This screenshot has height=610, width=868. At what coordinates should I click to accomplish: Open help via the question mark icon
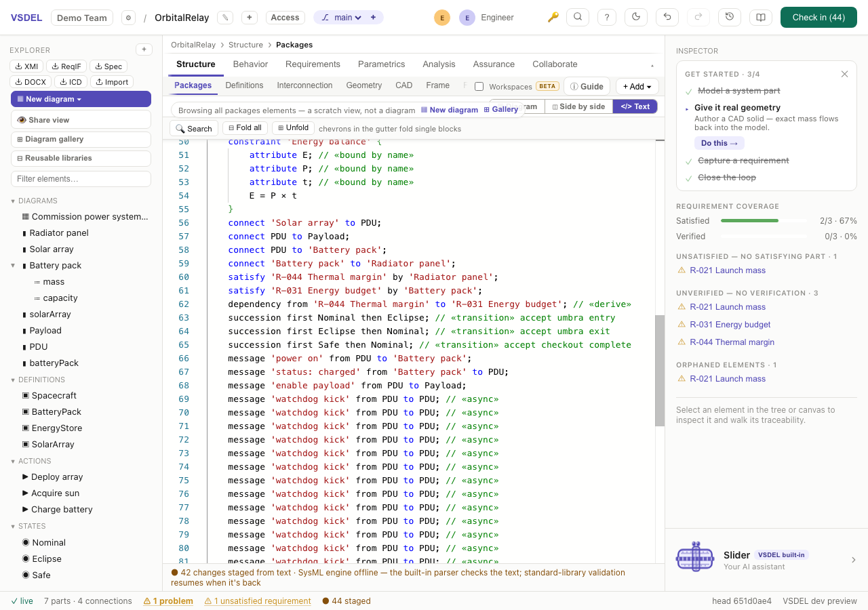pyautogui.click(x=607, y=18)
